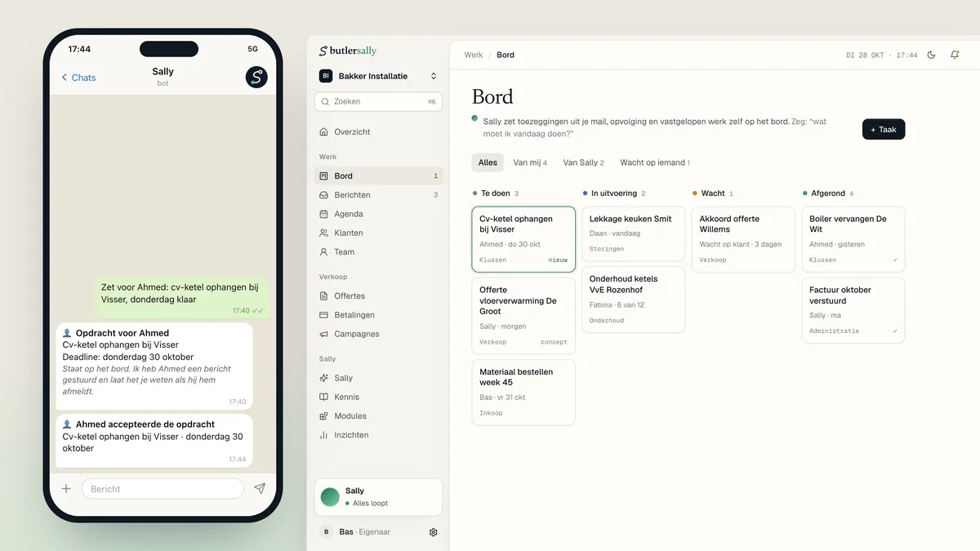Tap the Opdracht voor Ahmed message bubble
The height and width of the screenshot is (551, 980).
click(x=154, y=366)
